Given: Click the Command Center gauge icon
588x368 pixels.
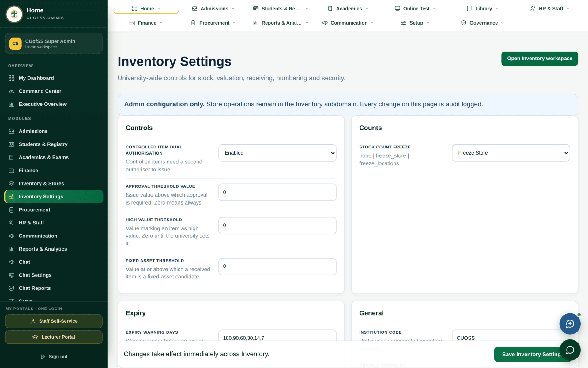Looking at the screenshot, I should pyautogui.click(x=11, y=91).
